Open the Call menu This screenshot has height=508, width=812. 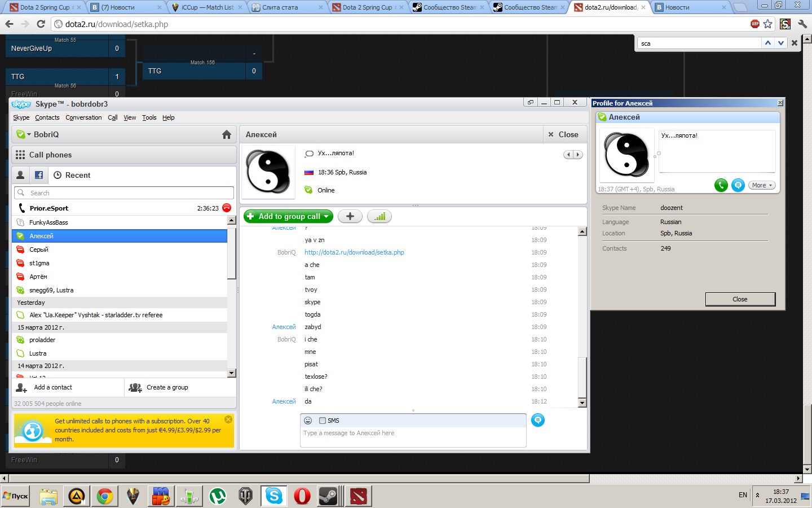[113, 117]
